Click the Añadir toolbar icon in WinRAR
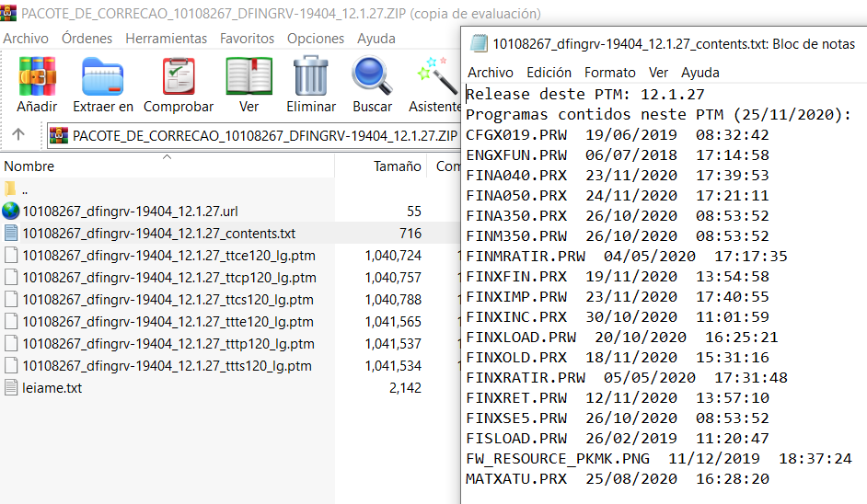 [37, 77]
